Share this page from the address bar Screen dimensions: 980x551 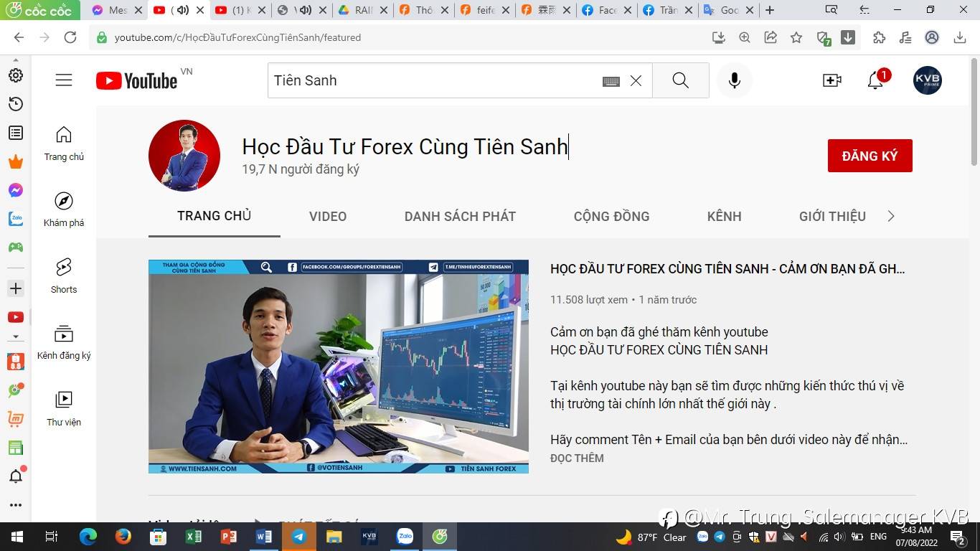771,37
